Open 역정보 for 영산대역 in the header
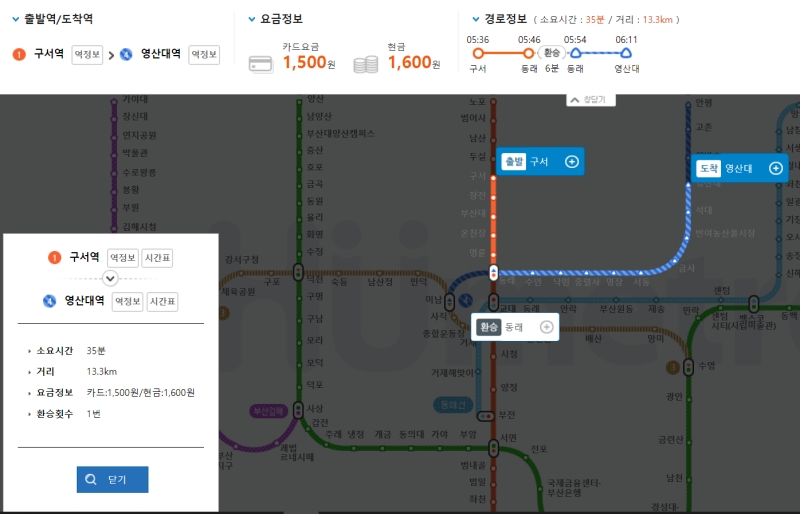800x514 pixels. (x=204, y=55)
